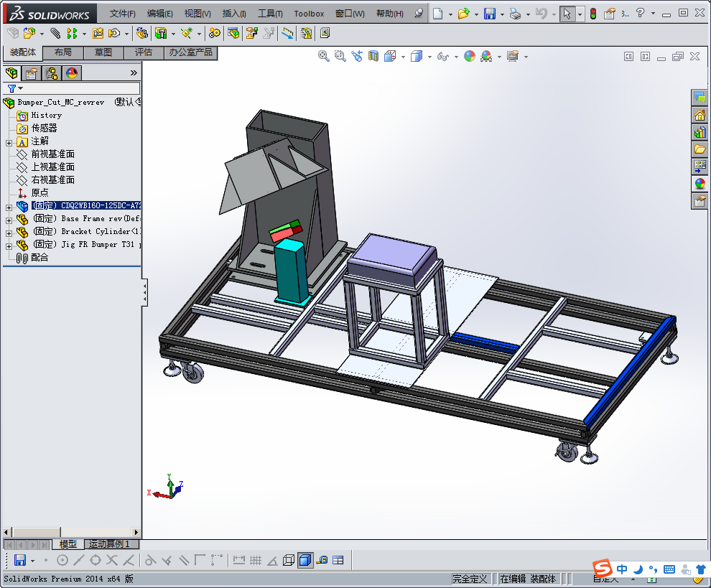This screenshot has height=588, width=711.
Task: Click the Edit Appearance color sphere icon
Action: (x=470, y=56)
